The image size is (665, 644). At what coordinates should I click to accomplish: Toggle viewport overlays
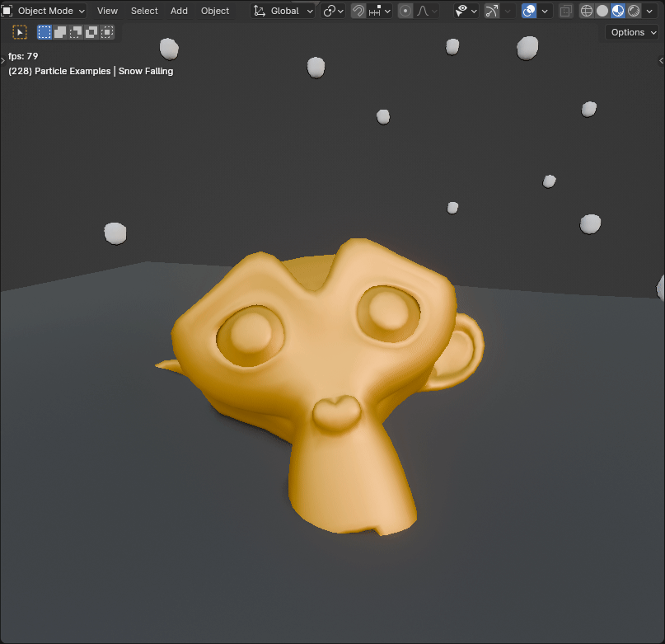coord(529,11)
